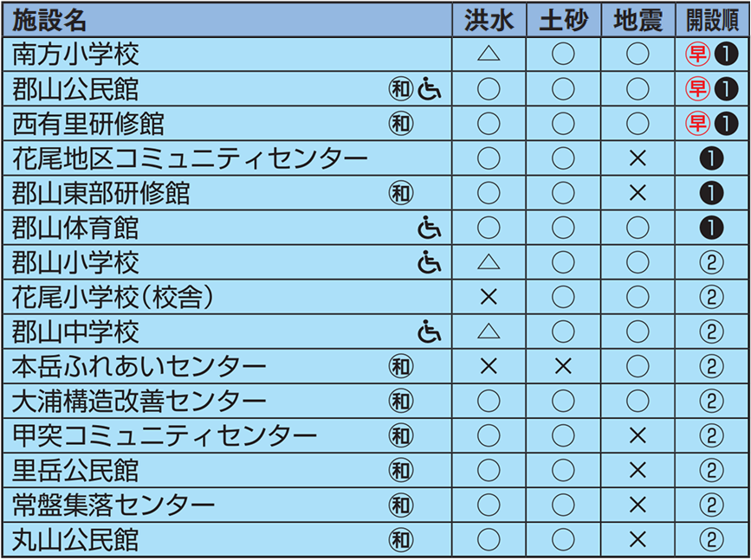Click the wheelchair icon beside 郡山公民館
This screenshot has width=751, height=560.
tap(429, 89)
